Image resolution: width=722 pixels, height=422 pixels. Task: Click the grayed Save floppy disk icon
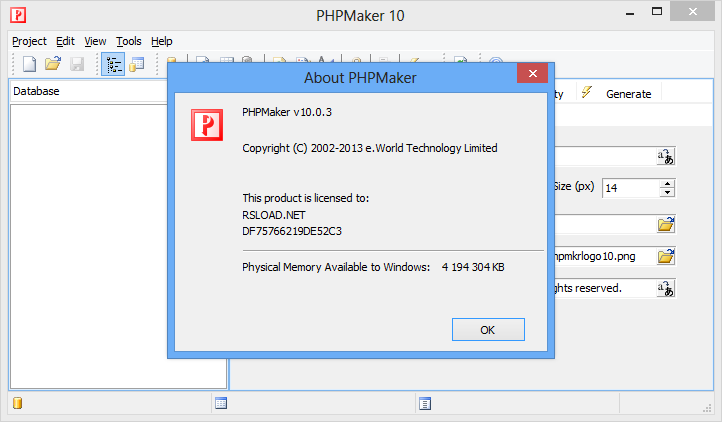pos(77,64)
